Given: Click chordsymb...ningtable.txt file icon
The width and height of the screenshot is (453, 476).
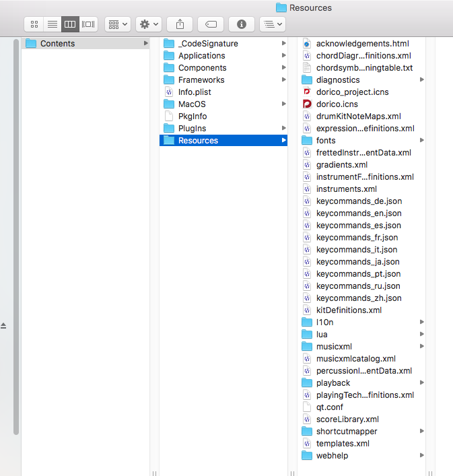Looking at the screenshot, I should (x=307, y=67).
